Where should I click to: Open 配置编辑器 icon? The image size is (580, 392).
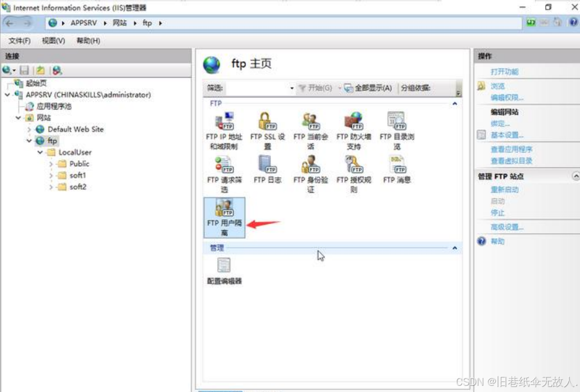[x=224, y=271]
